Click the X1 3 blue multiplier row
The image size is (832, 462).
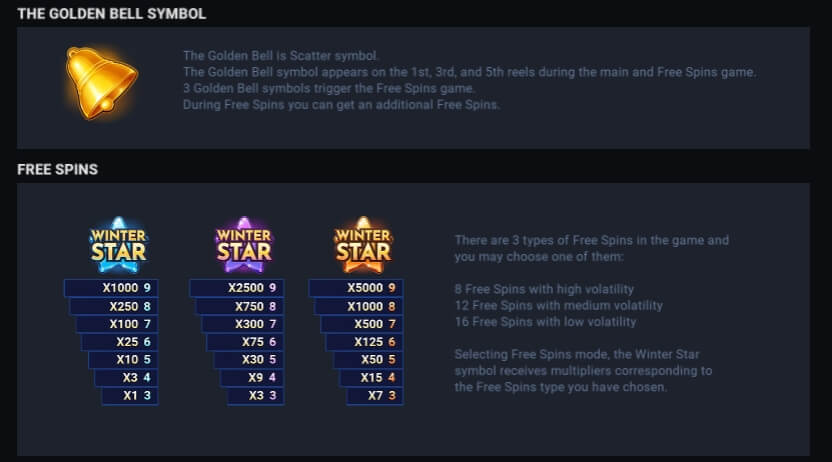[x=130, y=395]
